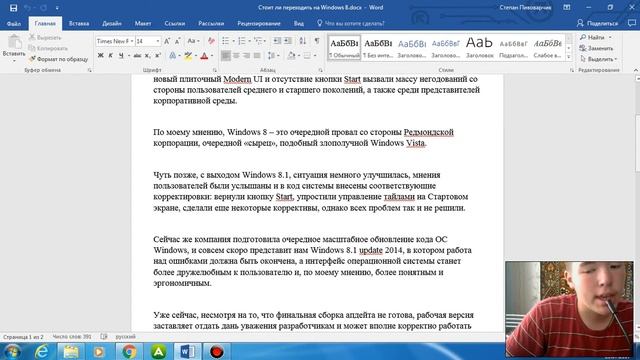Viewport: 640px width, 360px height.
Task: Click the status bar language 'русский'
Action: point(125,337)
